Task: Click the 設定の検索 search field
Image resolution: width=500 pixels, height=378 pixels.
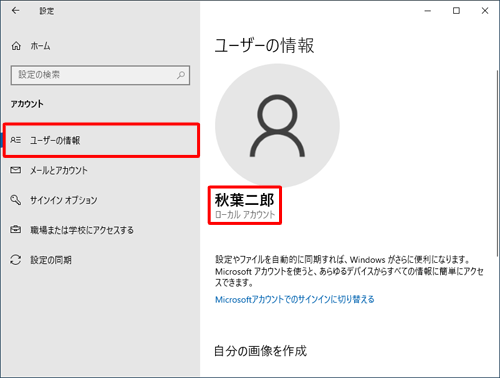Action: tap(100, 75)
